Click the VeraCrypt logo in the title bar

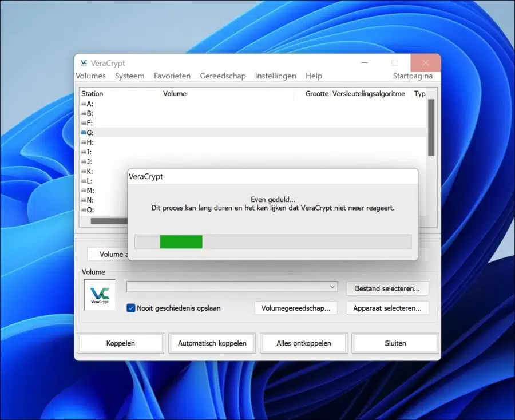[84, 63]
